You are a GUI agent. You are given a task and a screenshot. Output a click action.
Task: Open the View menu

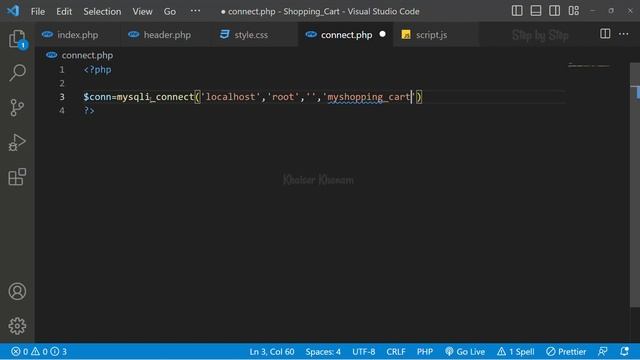(x=142, y=11)
